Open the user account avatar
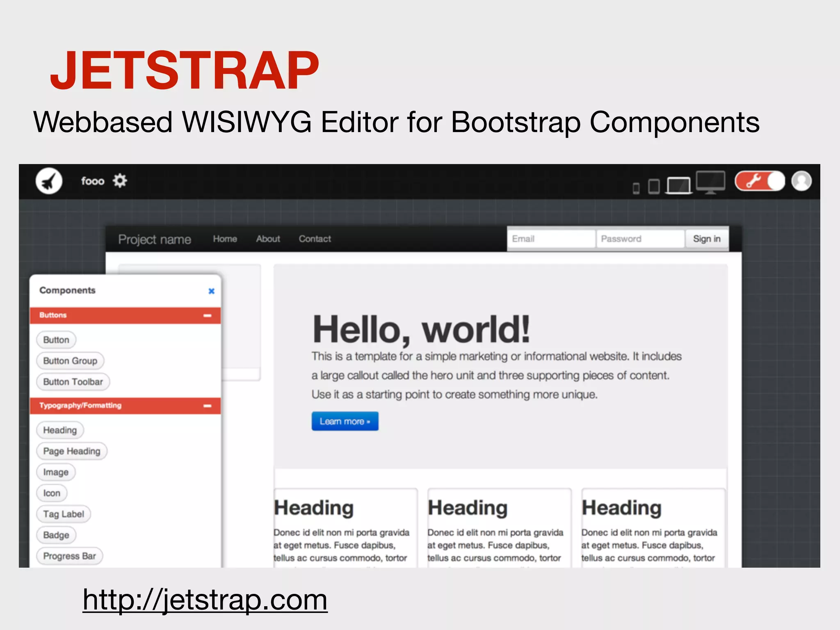Image resolution: width=840 pixels, height=630 pixels. [x=801, y=181]
